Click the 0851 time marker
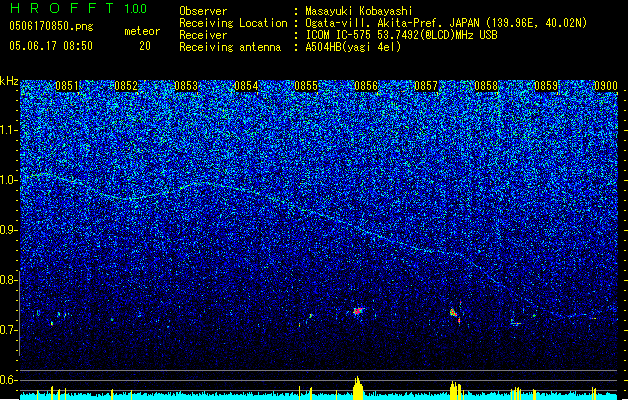This screenshot has width=629, height=400. click(x=67, y=86)
